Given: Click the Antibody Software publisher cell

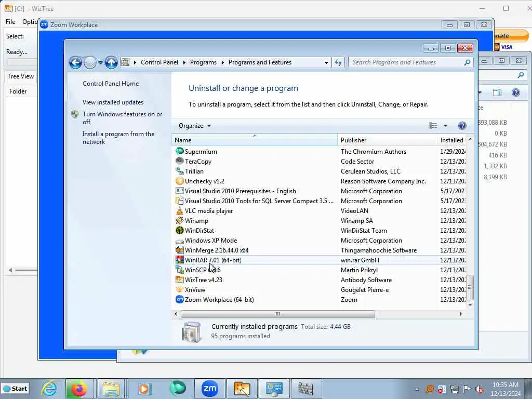Looking at the screenshot, I should pyautogui.click(x=366, y=280).
